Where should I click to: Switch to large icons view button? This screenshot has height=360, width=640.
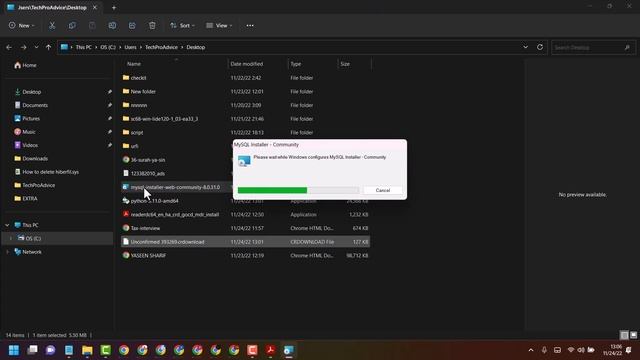633,335
